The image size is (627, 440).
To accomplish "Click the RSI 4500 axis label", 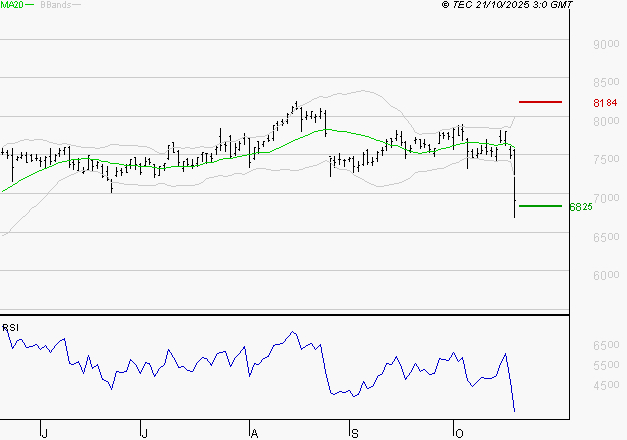I will click(606, 385).
